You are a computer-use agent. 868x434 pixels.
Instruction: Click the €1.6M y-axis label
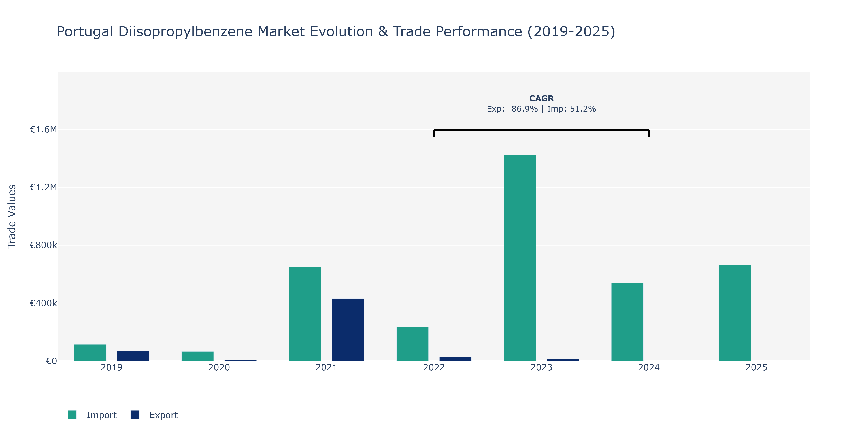coord(43,129)
